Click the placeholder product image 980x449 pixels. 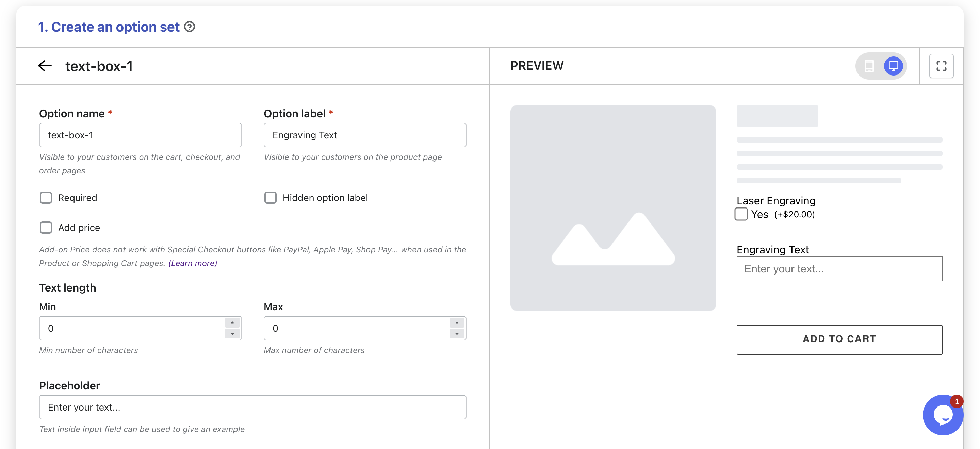click(613, 207)
